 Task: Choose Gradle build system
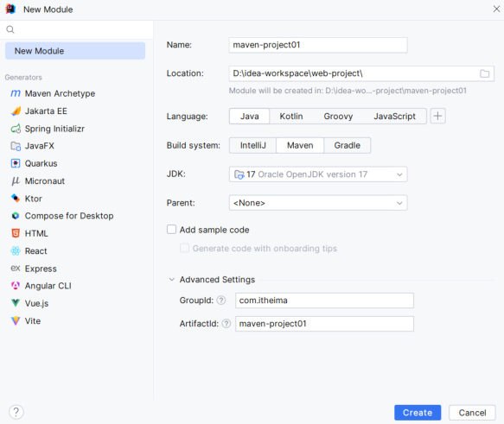(x=348, y=145)
